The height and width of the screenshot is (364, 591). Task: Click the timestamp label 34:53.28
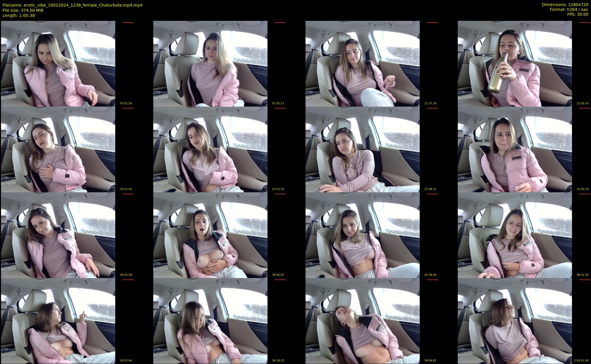(x=126, y=275)
